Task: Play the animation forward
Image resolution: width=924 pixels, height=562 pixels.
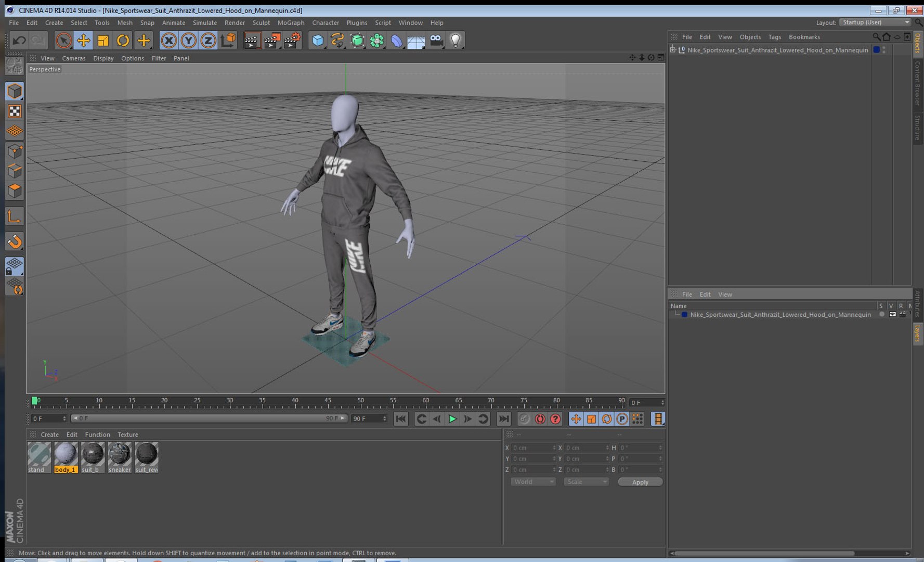Action: 452,419
